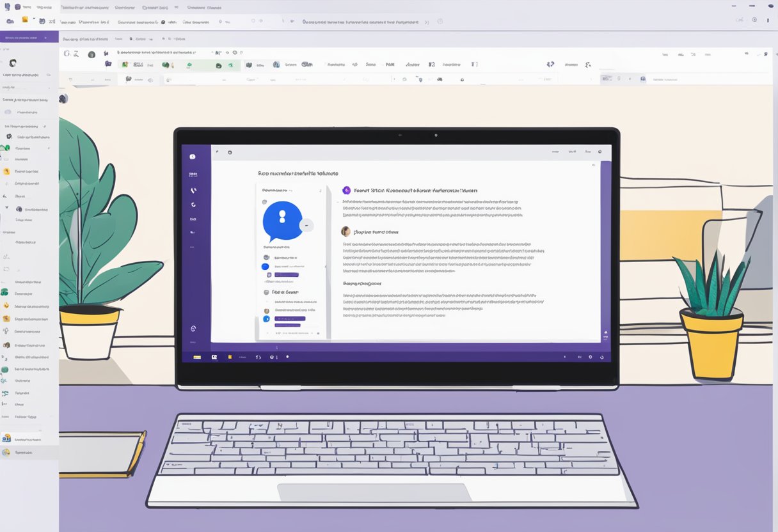Image resolution: width=778 pixels, height=532 pixels.
Task: Select the blue circle in the chat panel list
Action: [265, 266]
